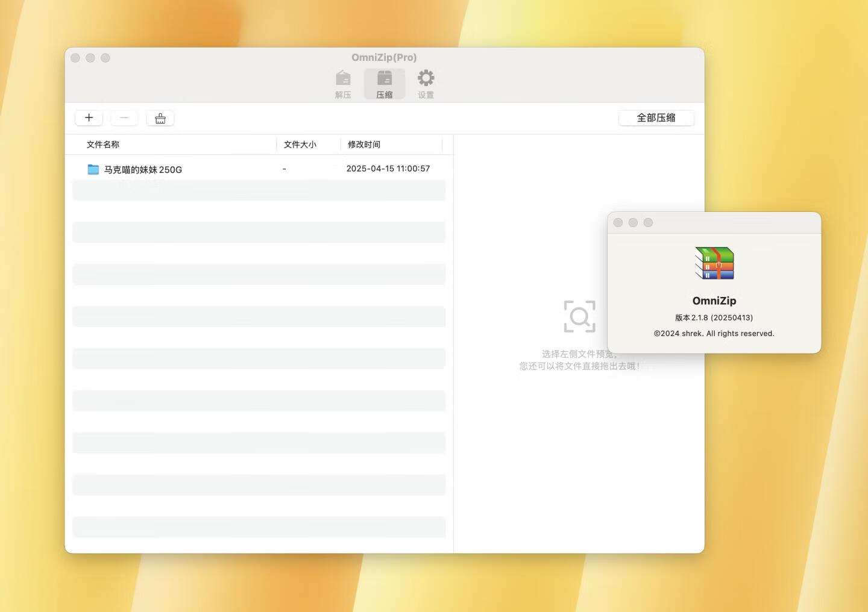Click the blue folder icon of 马克喵的妹妹 250G
Screen dimensions: 868x612
click(x=93, y=169)
